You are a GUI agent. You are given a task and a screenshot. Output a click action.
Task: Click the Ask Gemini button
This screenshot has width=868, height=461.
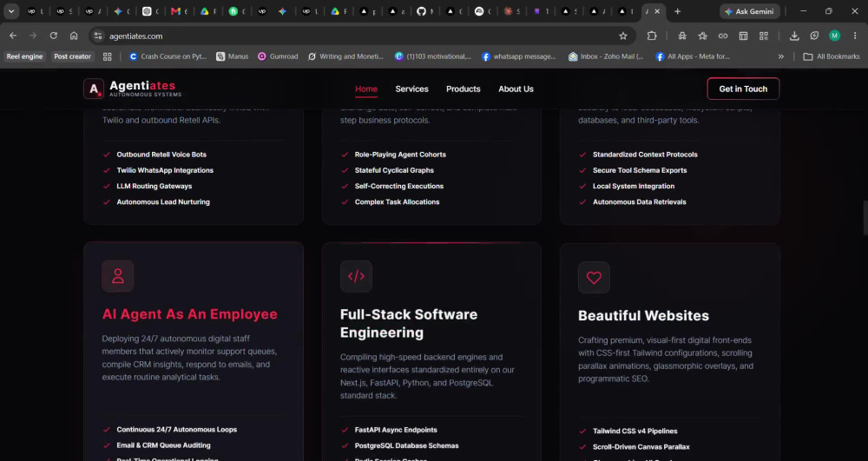pos(750,11)
